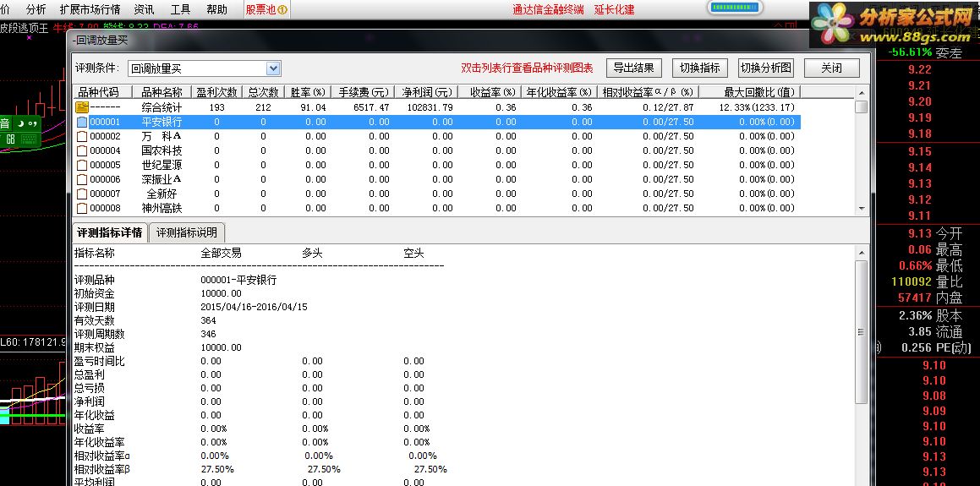Switch to 评测指标详情 tab

[x=110, y=233]
